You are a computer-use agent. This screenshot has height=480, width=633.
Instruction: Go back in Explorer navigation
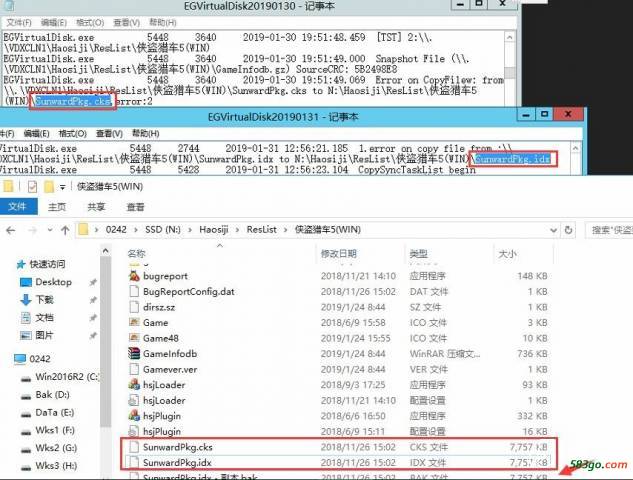point(11,230)
